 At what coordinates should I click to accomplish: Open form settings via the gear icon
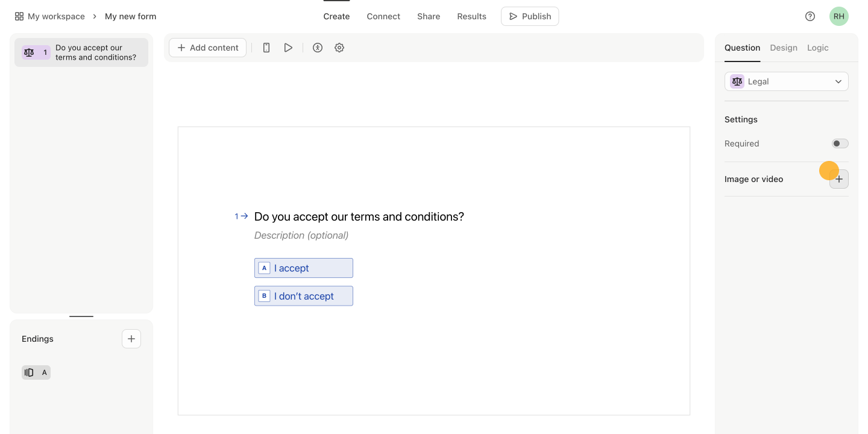coord(339,47)
